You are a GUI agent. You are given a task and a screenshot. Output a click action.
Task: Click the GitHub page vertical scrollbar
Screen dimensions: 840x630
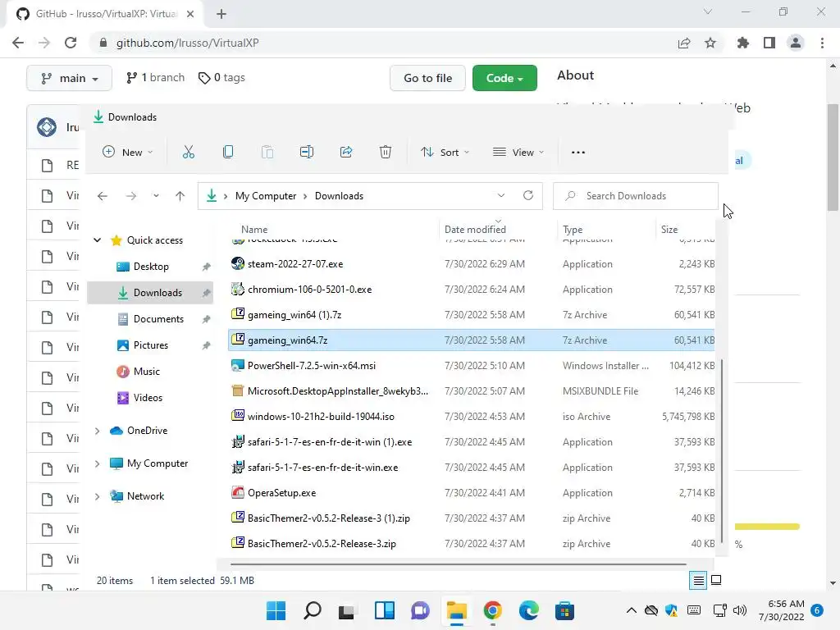[833, 157]
